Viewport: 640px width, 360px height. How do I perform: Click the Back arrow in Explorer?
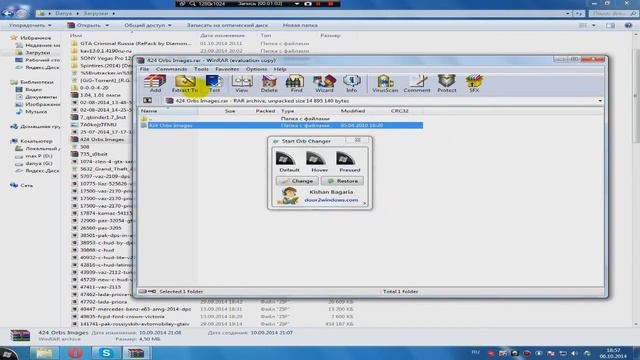click(x=7, y=13)
